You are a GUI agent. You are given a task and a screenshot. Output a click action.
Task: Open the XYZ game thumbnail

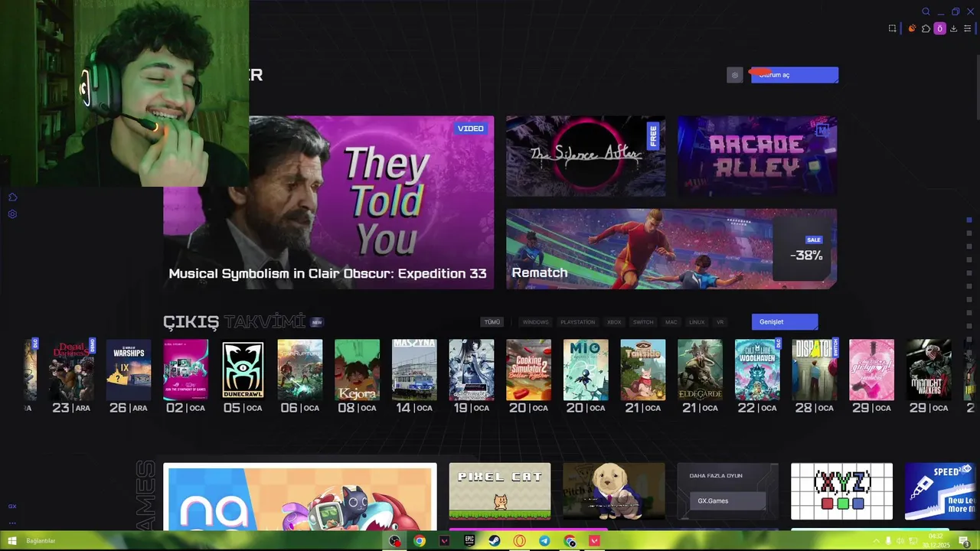pos(841,491)
